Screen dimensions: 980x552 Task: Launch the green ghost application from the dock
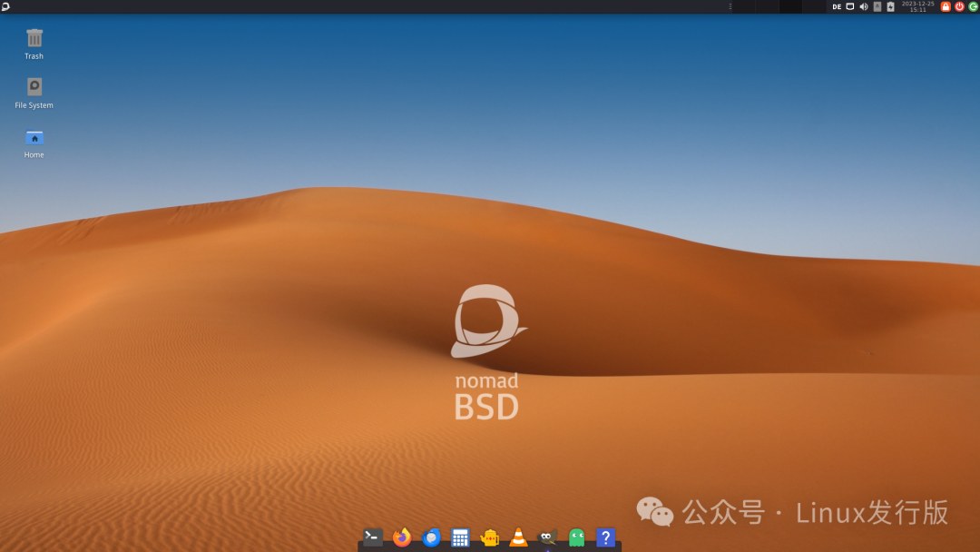[575, 537]
